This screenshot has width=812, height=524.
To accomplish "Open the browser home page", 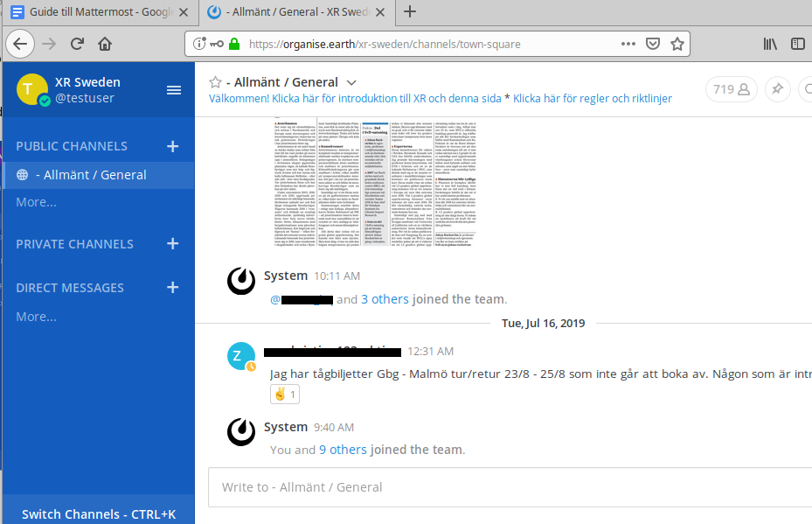I will [105, 44].
